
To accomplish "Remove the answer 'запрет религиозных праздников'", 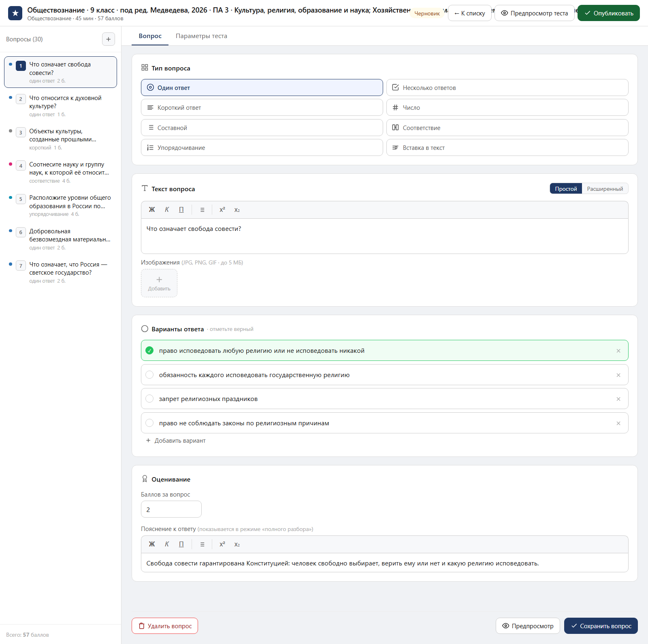I will click(618, 399).
